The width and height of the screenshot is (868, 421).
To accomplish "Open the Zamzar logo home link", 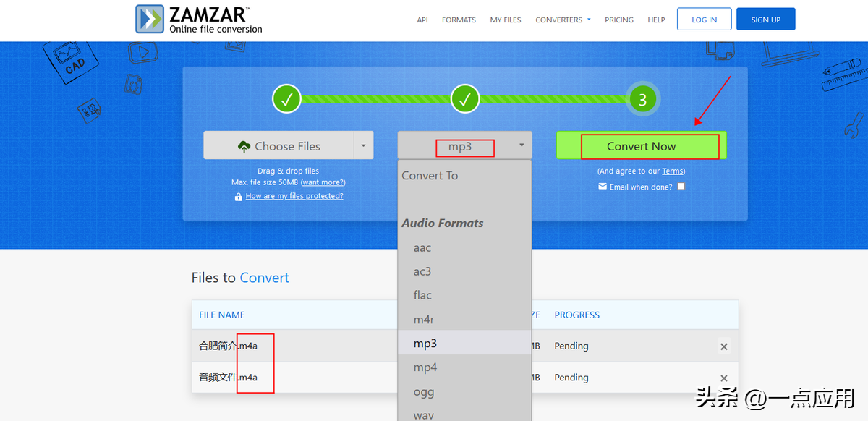I will (x=199, y=20).
